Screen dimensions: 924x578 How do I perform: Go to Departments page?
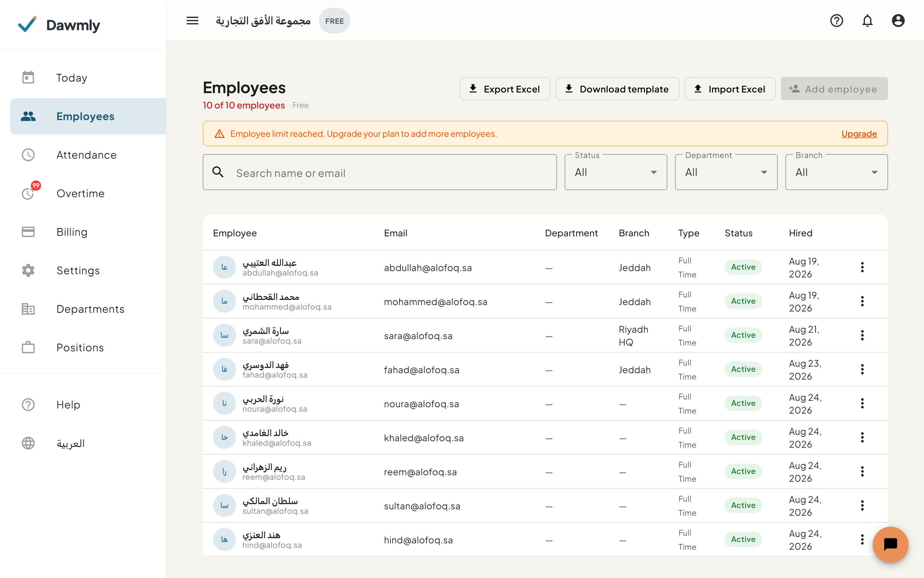coord(88,309)
